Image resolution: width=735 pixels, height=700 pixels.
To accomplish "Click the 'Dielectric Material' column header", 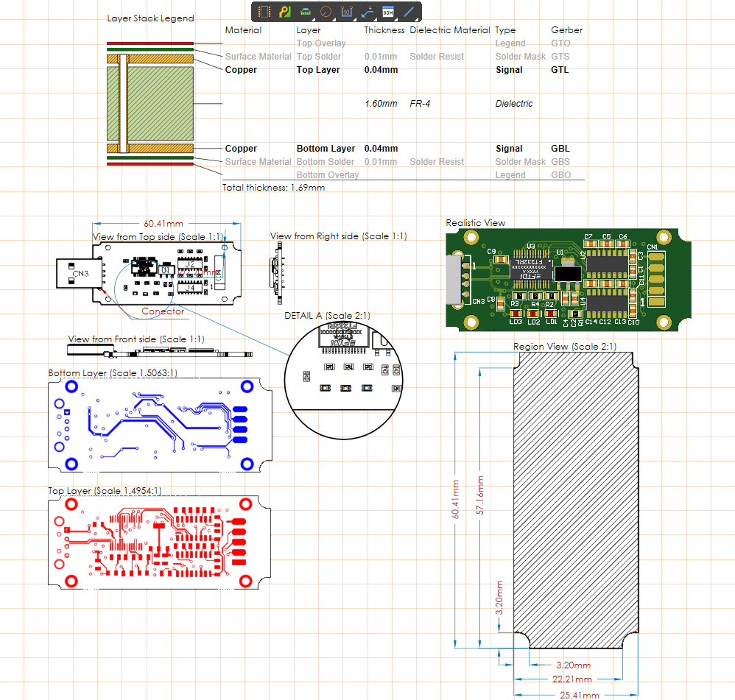I will coord(450,30).
